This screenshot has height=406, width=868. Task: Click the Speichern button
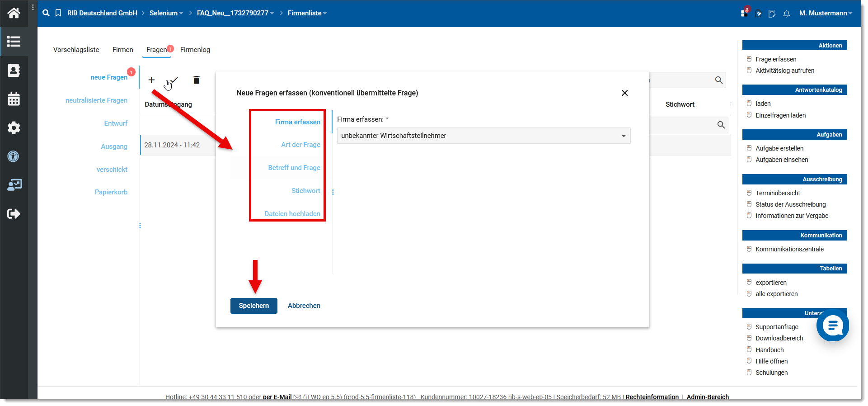coord(253,306)
